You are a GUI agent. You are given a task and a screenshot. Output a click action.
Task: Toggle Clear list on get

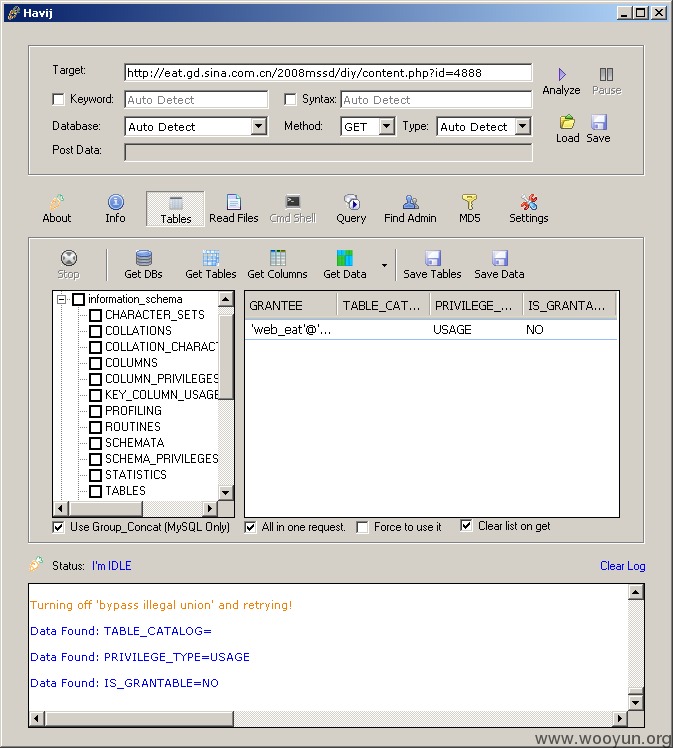(x=466, y=526)
